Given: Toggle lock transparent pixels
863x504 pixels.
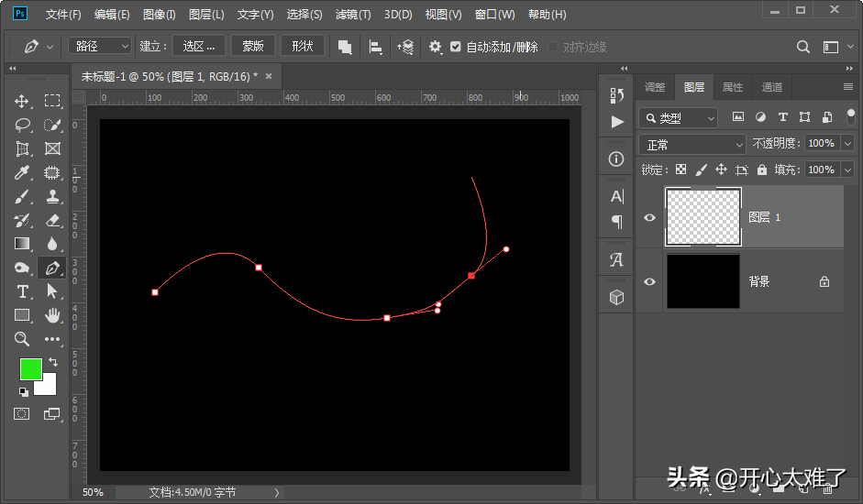Looking at the screenshot, I should tap(680, 170).
